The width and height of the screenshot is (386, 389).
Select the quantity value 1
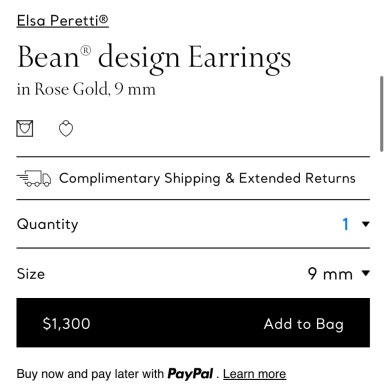click(x=346, y=224)
